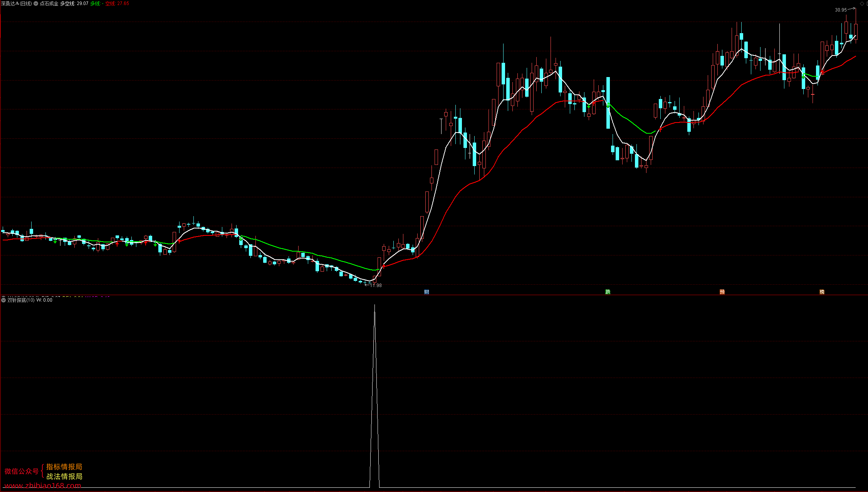This screenshot has width=868, height=492.
Task: Select the 深桑达A (日线) stock title
Action: point(17,3)
